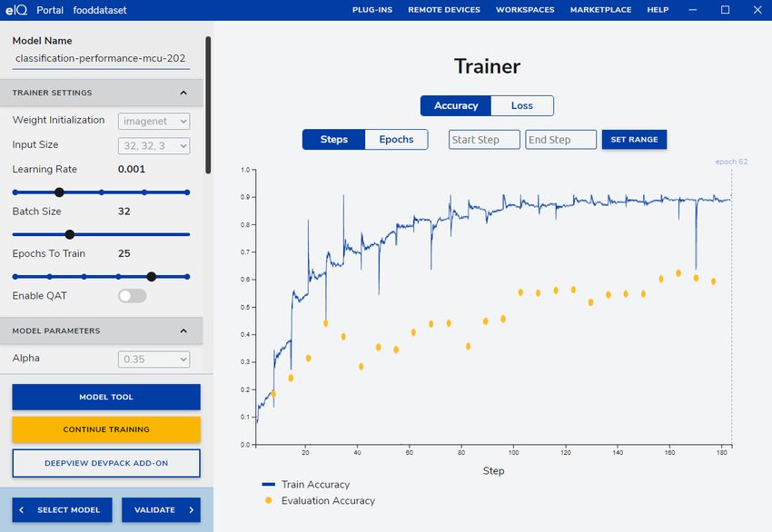772x532 pixels.
Task: Click the Batch Size slider handle
Action: 70,235
